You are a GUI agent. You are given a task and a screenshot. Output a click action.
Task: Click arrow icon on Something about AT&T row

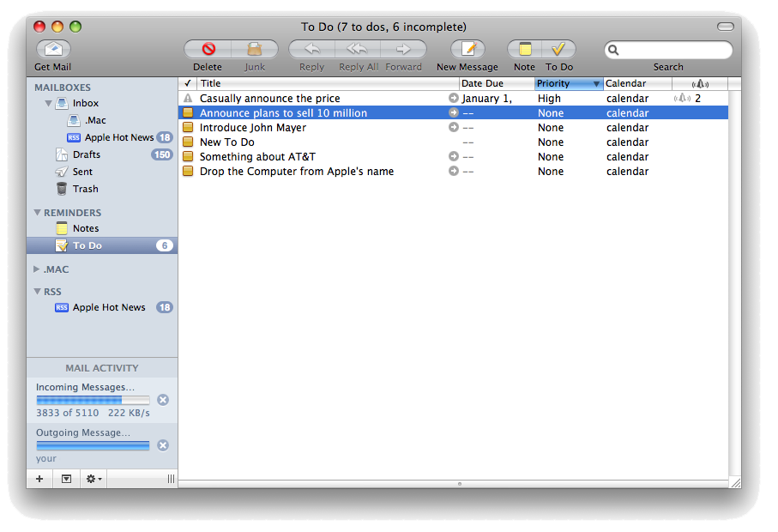[x=454, y=157]
